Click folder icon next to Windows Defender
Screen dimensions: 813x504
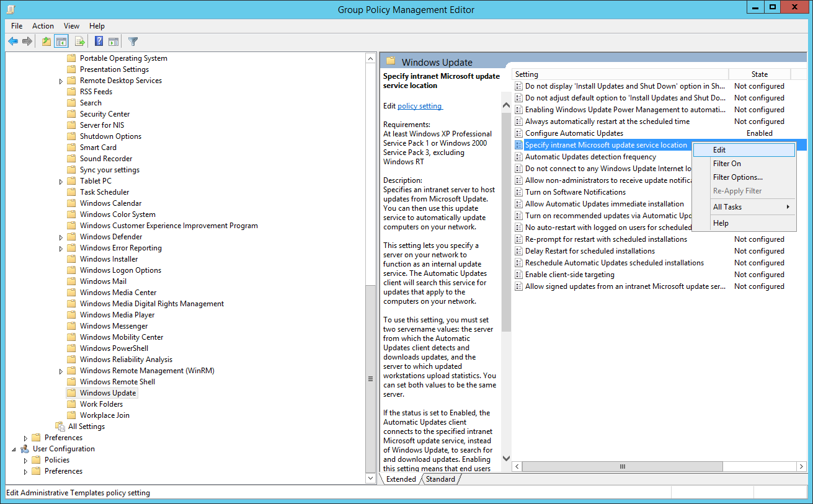click(x=71, y=237)
